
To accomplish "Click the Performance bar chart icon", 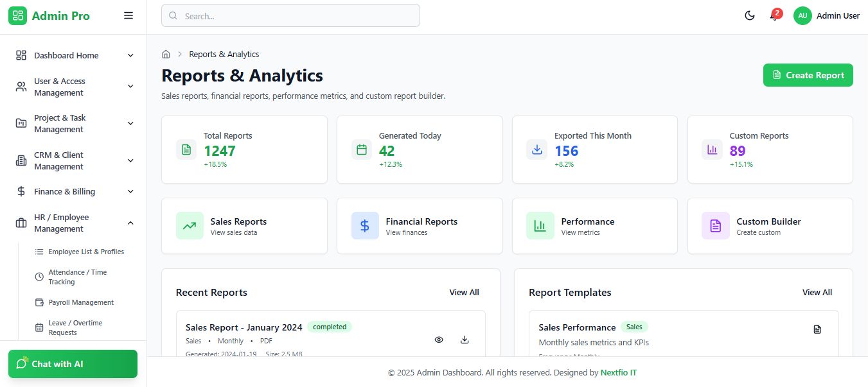I will [540, 226].
